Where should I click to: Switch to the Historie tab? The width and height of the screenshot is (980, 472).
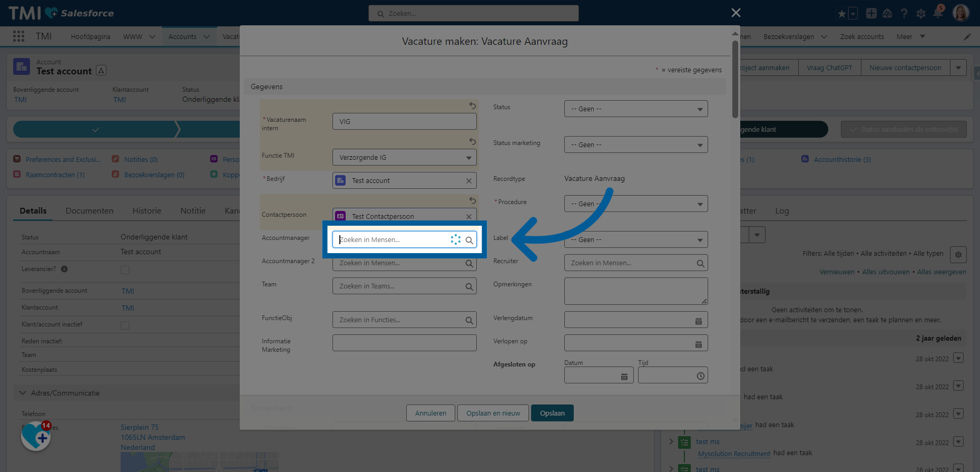point(147,210)
